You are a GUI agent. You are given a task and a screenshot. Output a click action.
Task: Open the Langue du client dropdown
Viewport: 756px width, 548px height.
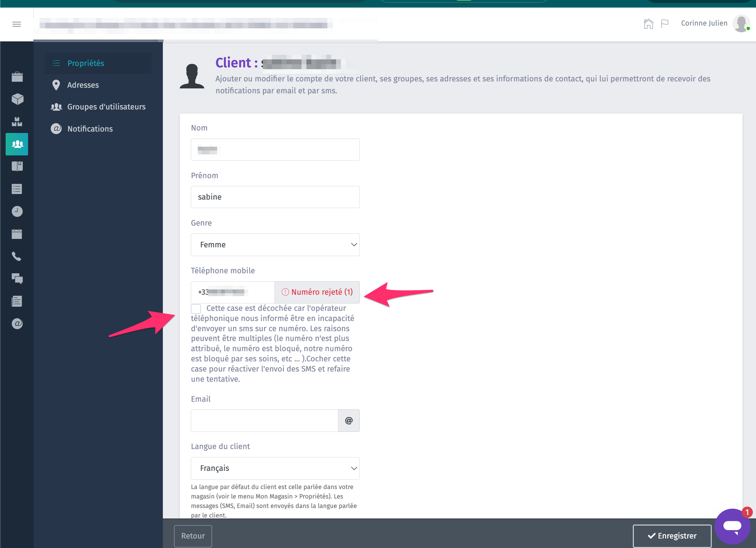click(275, 468)
